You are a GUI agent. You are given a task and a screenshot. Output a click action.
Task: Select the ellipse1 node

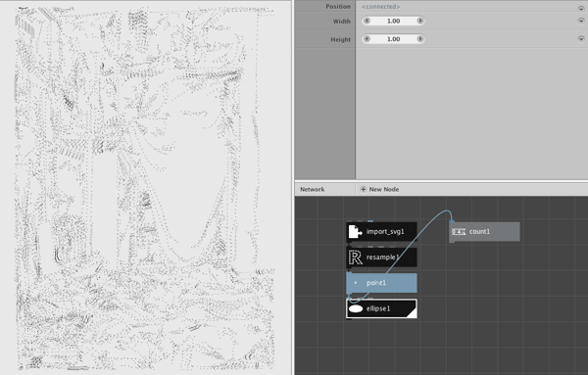(x=381, y=308)
